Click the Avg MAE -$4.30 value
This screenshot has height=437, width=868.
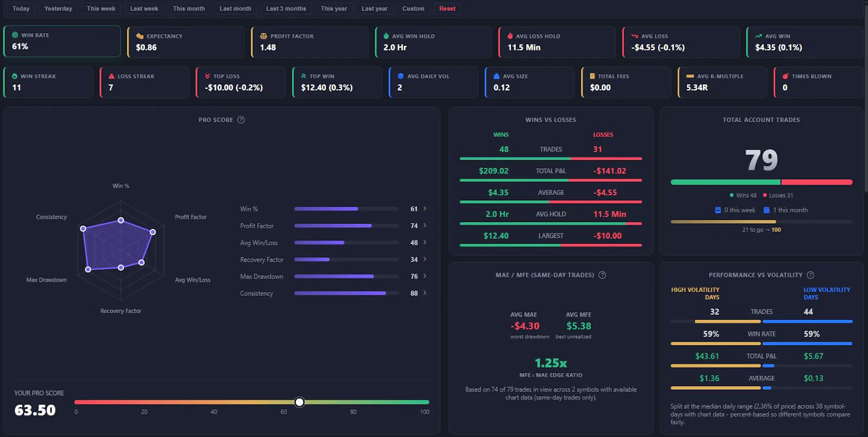click(x=525, y=326)
